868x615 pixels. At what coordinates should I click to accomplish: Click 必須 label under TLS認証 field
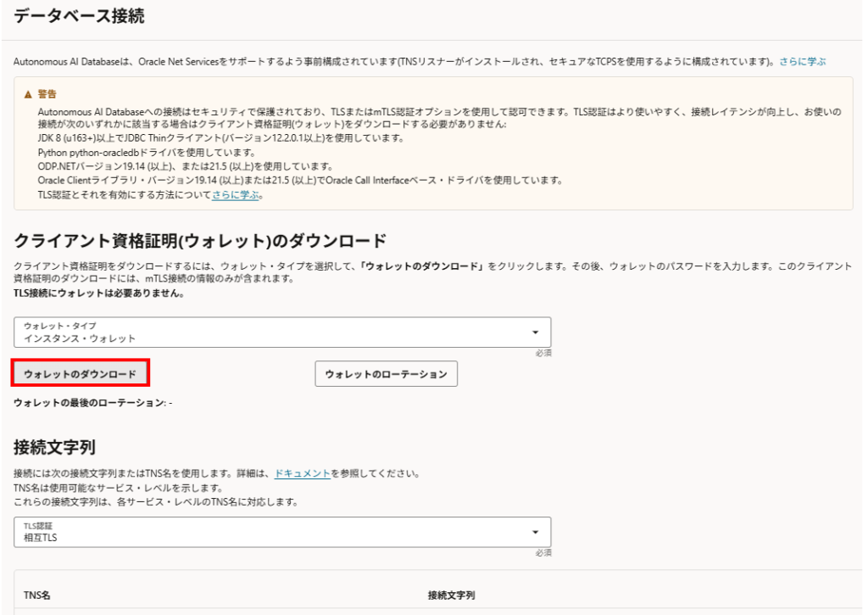[542, 553]
